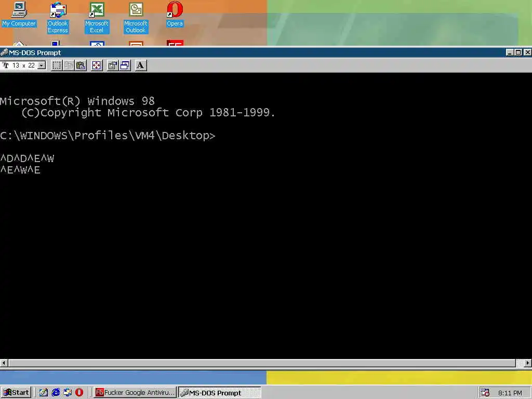Screen dimensions: 532x399
Task: Click the Copyright Microsoft Corp 1981-1999 line
Action: pyautogui.click(x=148, y=113)
